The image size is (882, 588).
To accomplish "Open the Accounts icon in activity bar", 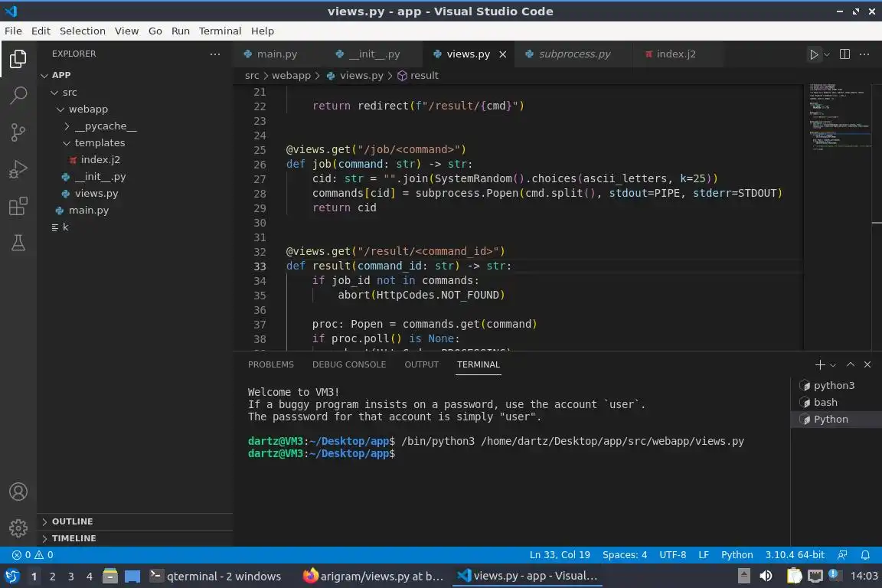I will 18,492.
